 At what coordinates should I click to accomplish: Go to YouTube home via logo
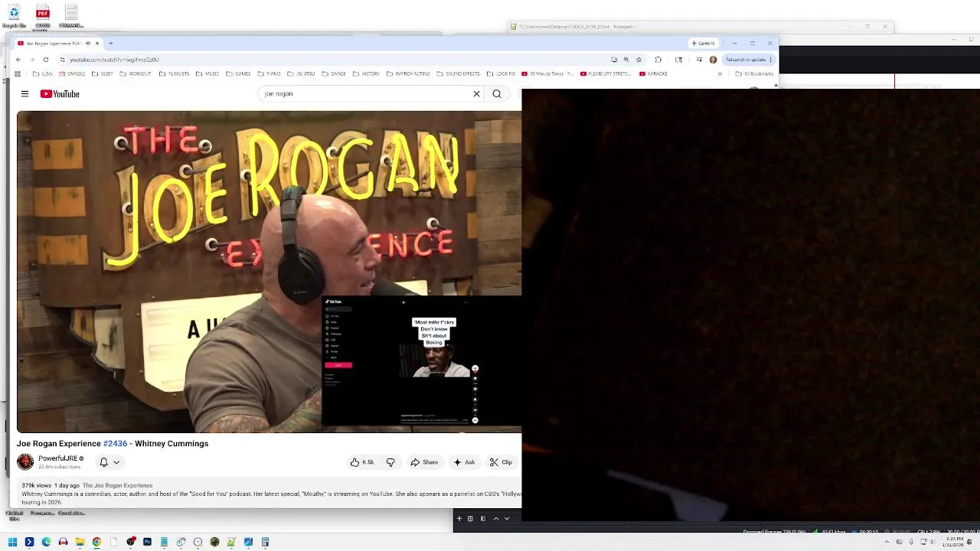pyautogui.click(x=60, y=94)
